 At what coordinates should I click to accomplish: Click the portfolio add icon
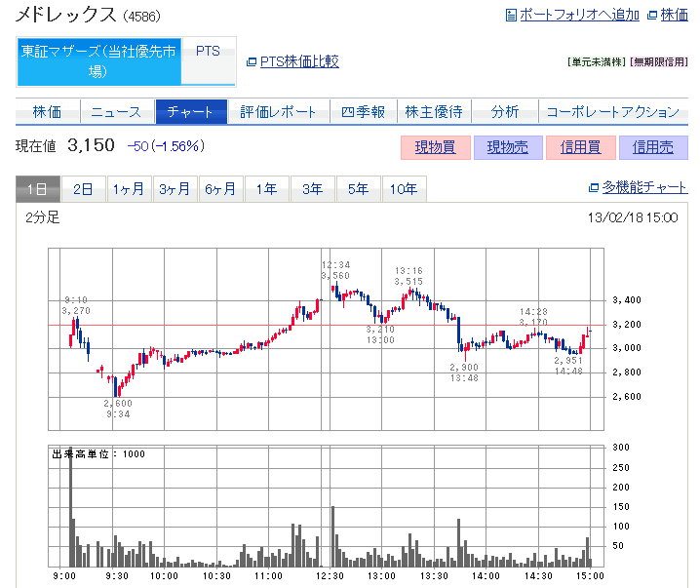(512, 15)
